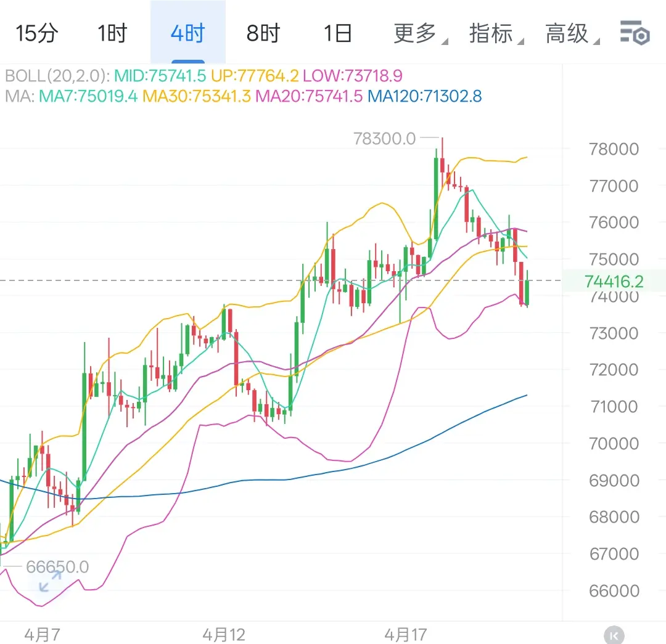Screen dimensions: 666x644
Task: Click the UP:77764.2 value
Action: coord(255,76)
